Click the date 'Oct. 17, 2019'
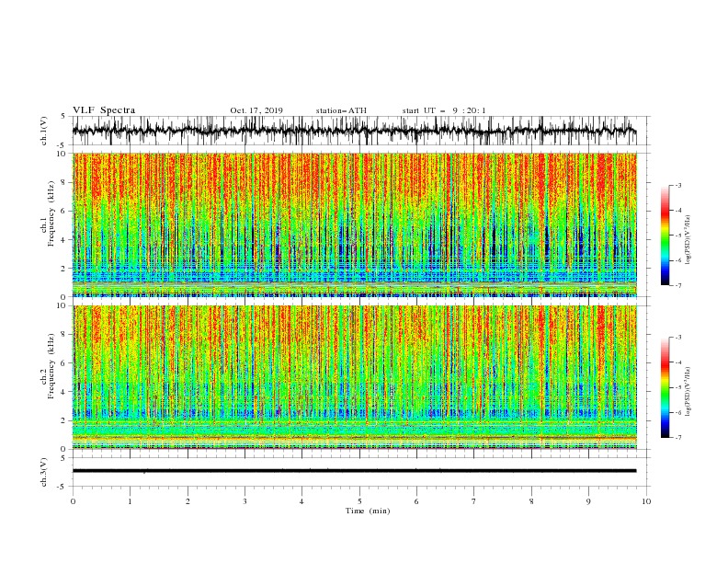728x563 pixels. pos(256,110)
